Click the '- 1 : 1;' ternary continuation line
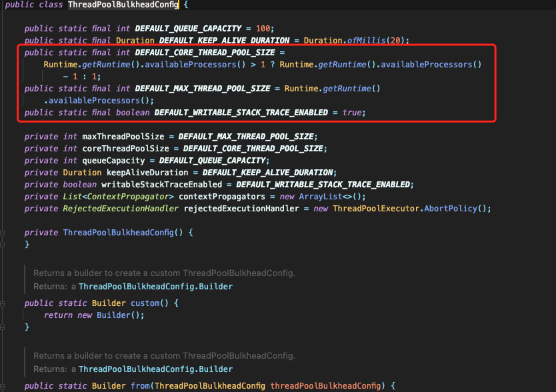Screen dimensions: 556x392 [x=82, y=77]
